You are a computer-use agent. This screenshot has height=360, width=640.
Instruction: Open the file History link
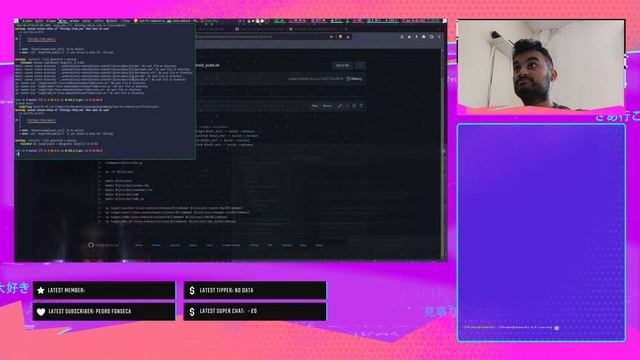pyautogui.click(x=354, y=79)
